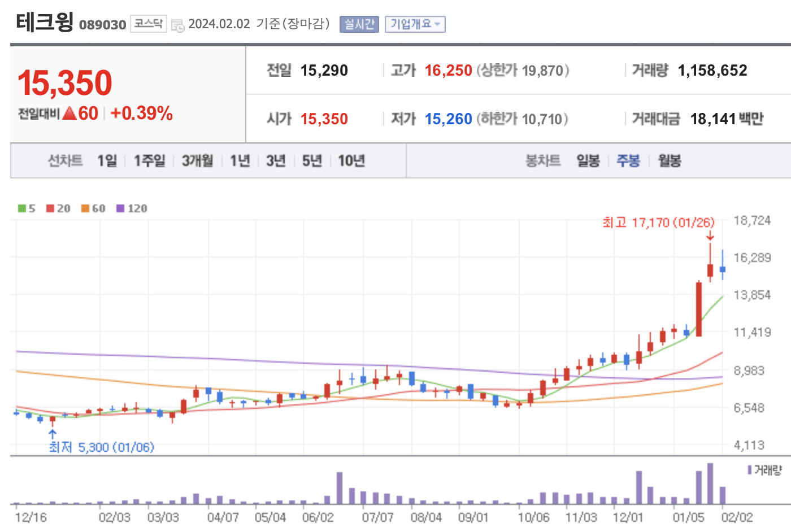Click the 실시간 realtime button
The image size is (791, 532).
coord(359,24)
